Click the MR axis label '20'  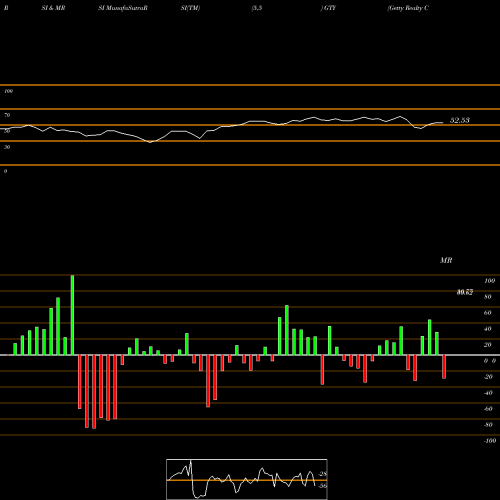coord(488,345)
